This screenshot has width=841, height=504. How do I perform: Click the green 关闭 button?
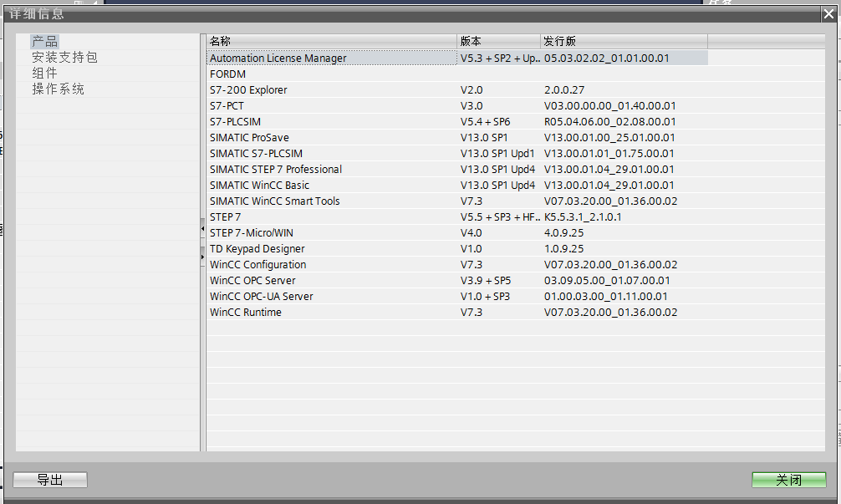[789, 480]
